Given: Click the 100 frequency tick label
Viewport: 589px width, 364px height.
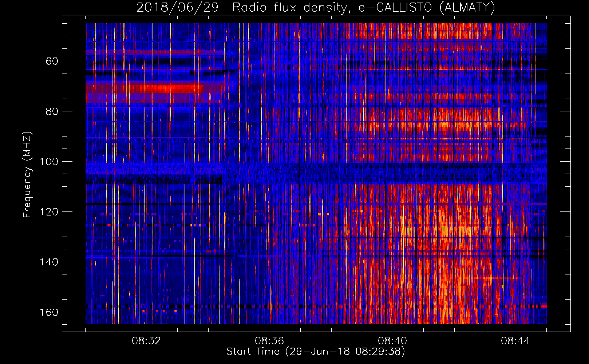Looking at the screenshot, I should click(x=49, y=162).
